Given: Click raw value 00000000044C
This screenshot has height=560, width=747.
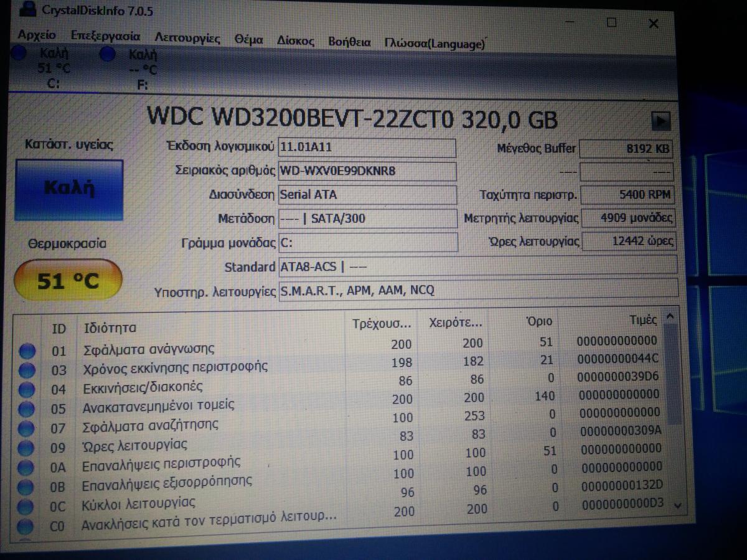Looking at the screenshot, I should pyautogui.click(x=618, y=359).
